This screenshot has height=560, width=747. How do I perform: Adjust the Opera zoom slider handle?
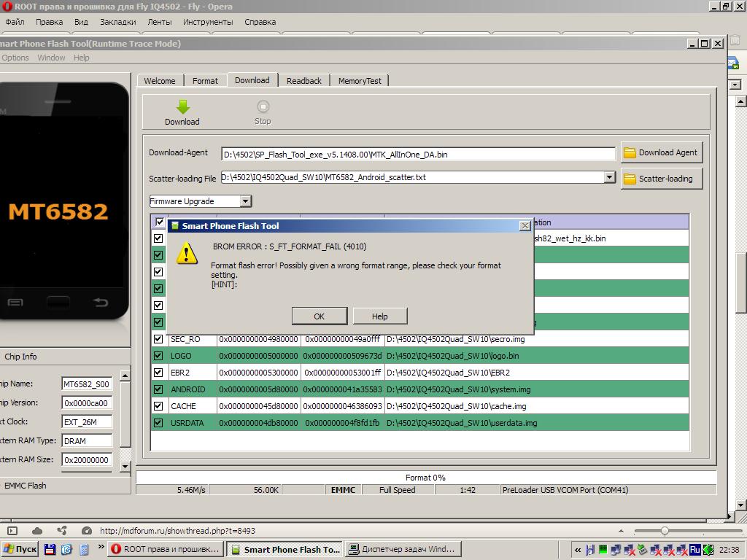pyautogui.click(x=664, y=531)
